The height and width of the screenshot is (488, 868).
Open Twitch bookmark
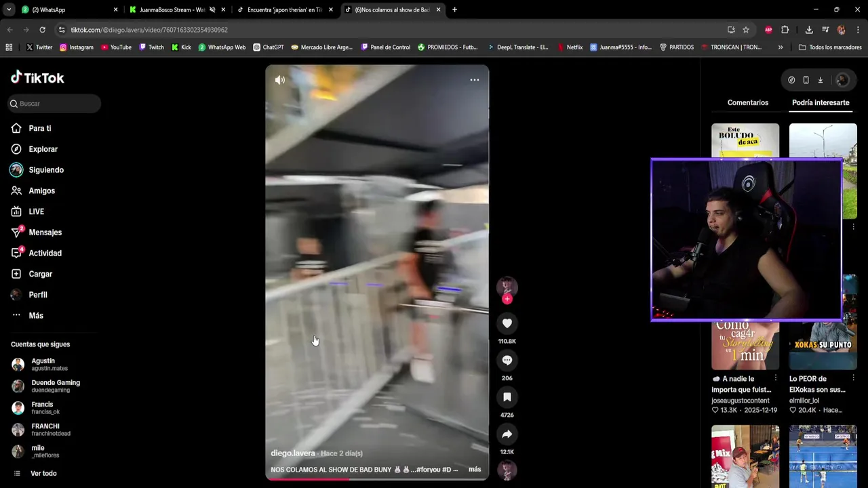point(151,47)
